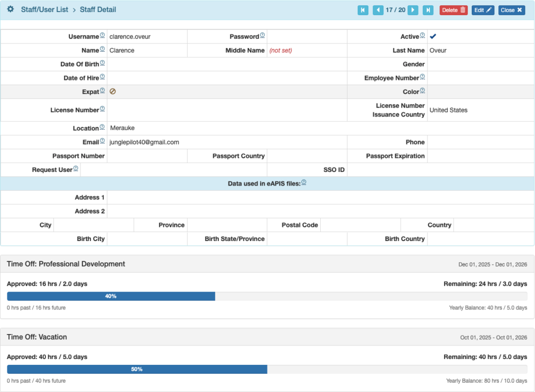The height and width of the screenshot is (392, 535).
Task: Open help icon beside Employee Number
Action: 422,77
